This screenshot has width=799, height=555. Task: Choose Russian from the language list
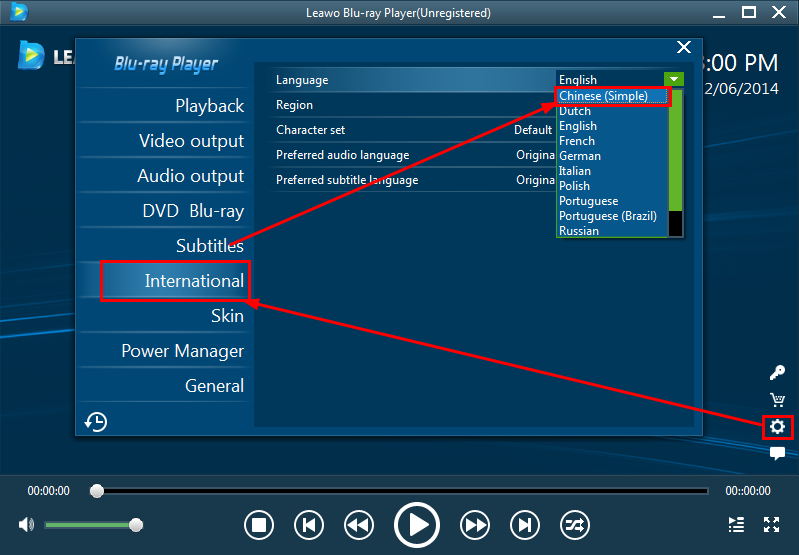coord(612,231)
